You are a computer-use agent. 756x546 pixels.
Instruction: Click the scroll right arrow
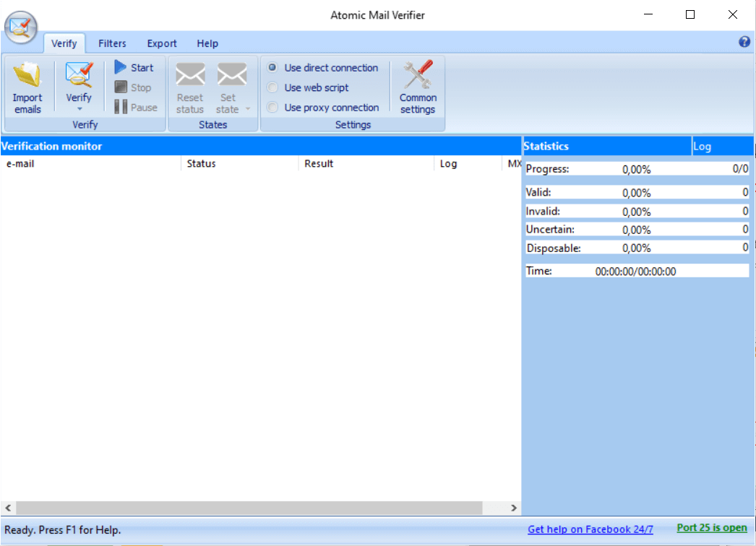tap(513, 508)
